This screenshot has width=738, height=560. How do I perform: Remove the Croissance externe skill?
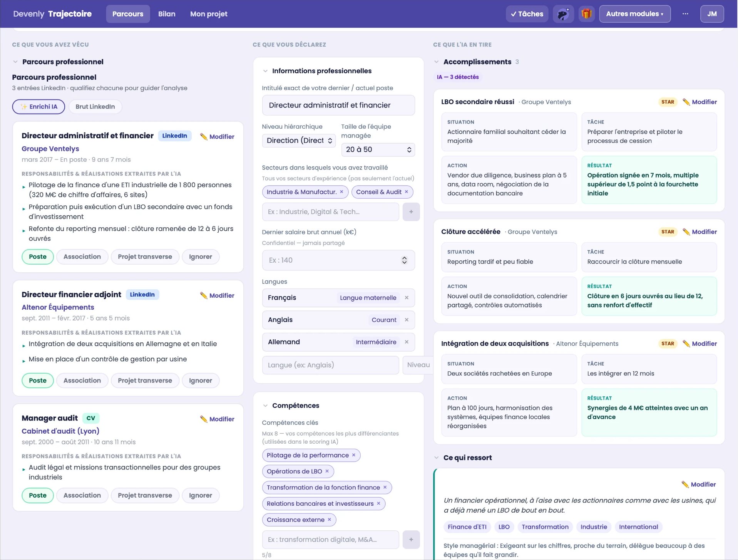tap(329, 520)
